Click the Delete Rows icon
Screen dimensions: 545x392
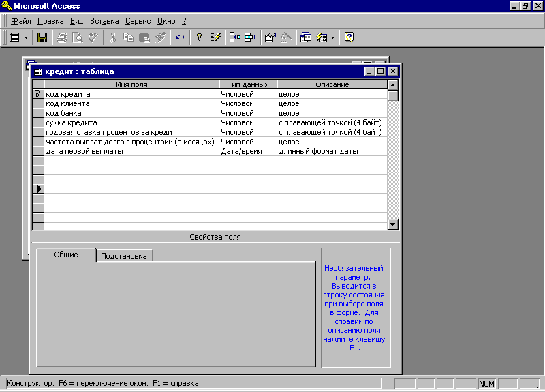[250, 37]
